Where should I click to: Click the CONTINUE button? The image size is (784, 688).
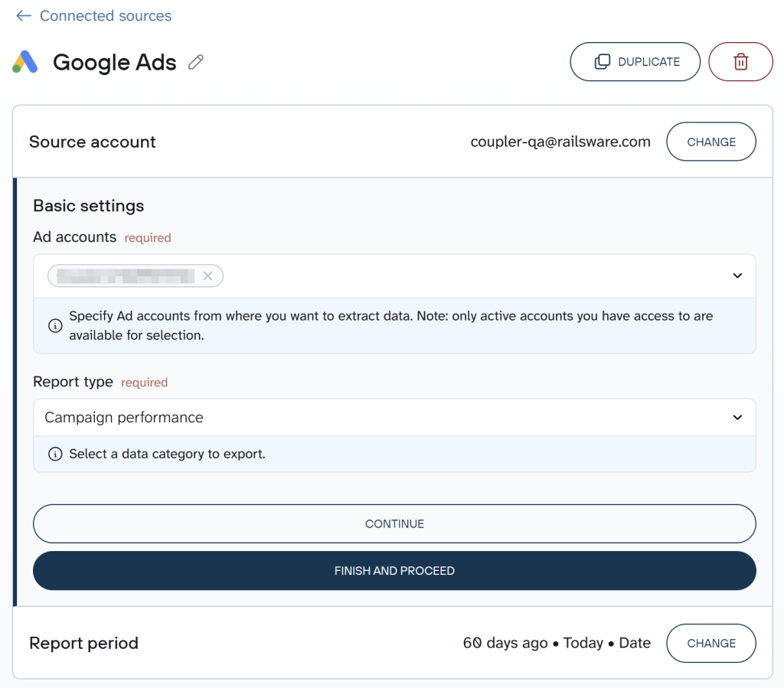pyautogui.click(x=394, y=523)
